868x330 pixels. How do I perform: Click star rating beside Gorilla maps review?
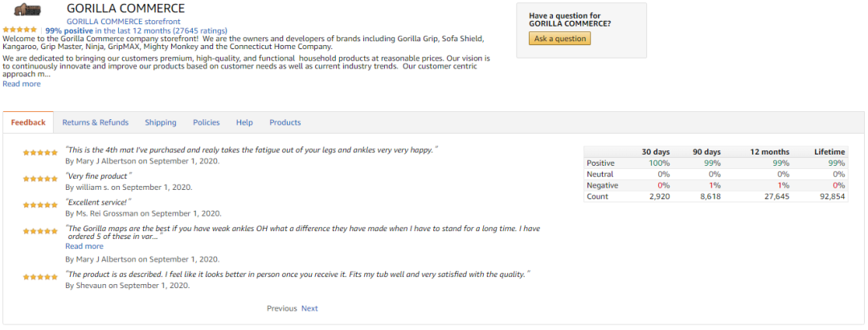point(40,231)
